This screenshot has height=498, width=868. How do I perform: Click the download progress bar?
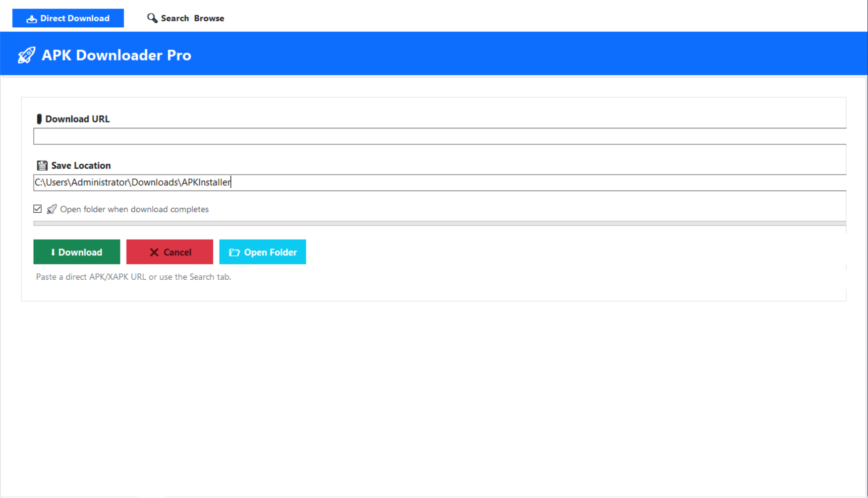pos(436,224)
